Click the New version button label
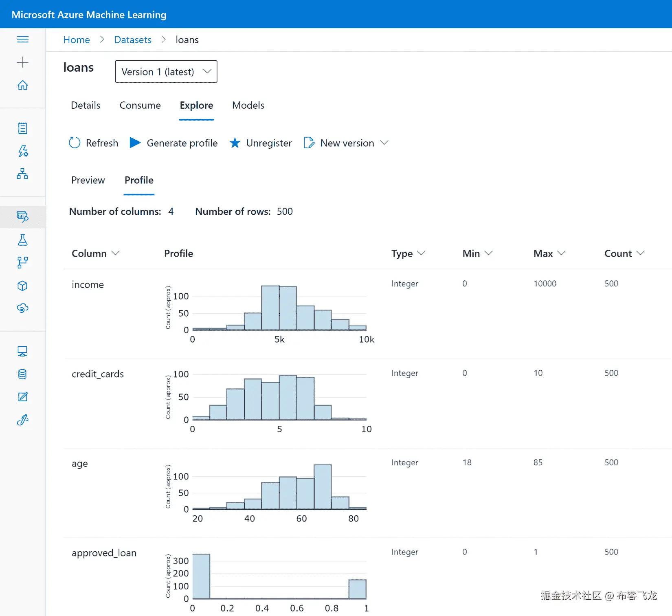 pyautogui.click(x=347, y=143)
